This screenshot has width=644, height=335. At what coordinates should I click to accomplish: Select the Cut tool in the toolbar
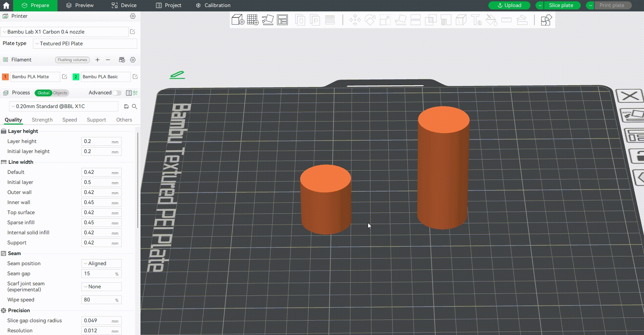click(415, 20)
